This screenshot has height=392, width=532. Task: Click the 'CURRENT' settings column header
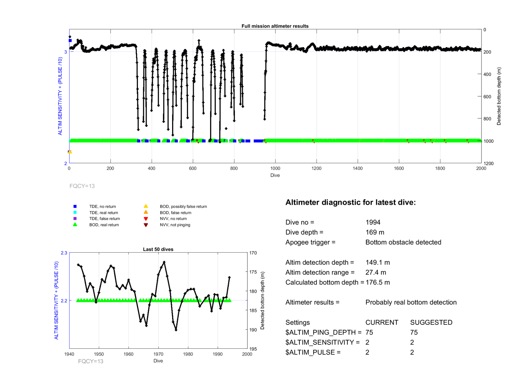382,322
